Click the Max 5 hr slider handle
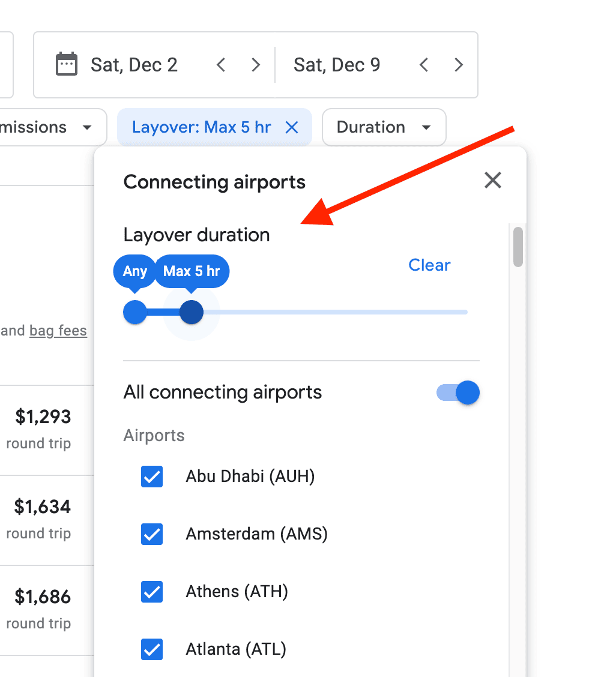Image resolution: width=616 pixels, height=677 pixels. click(192, 312)
